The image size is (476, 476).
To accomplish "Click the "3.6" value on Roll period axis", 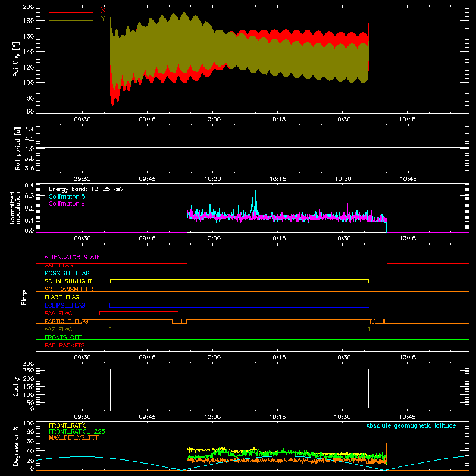I will pyautogui.click(x=29, y=168).
